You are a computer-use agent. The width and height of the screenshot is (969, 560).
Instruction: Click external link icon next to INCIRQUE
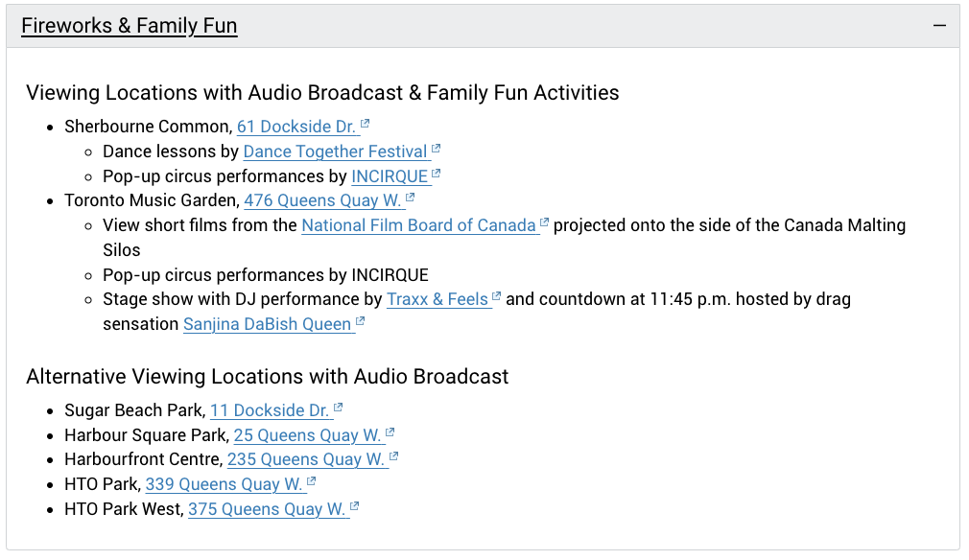(x=437, y=175)
